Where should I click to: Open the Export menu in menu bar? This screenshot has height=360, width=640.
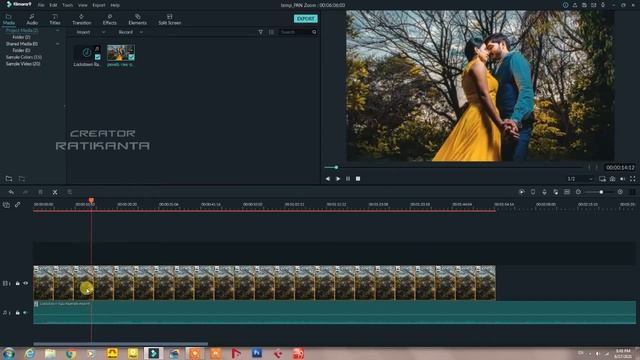tap(99, 5)
